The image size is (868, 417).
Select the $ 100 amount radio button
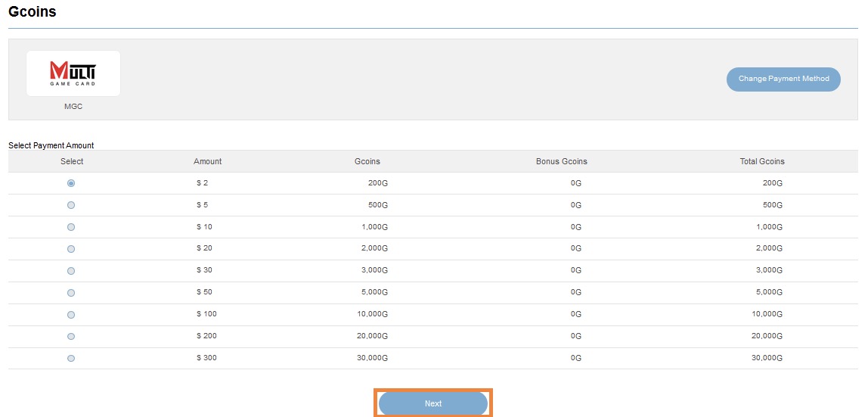(71, 315)
